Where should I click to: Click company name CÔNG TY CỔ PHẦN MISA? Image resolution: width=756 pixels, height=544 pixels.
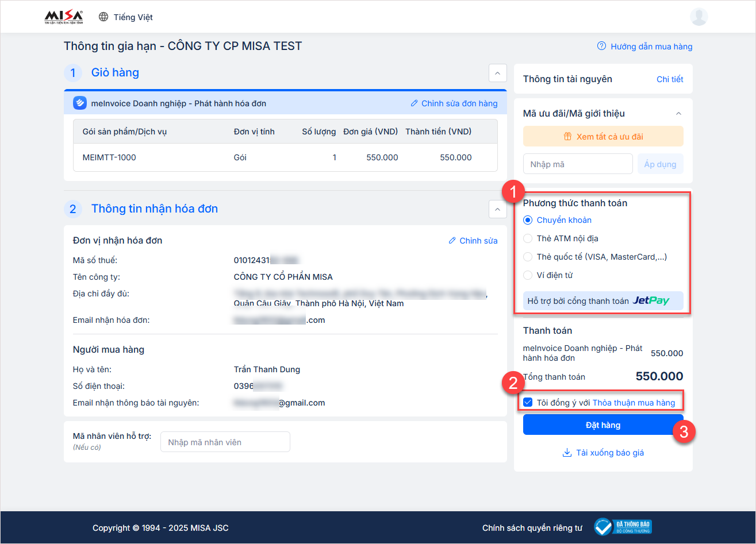coord(283,277)
